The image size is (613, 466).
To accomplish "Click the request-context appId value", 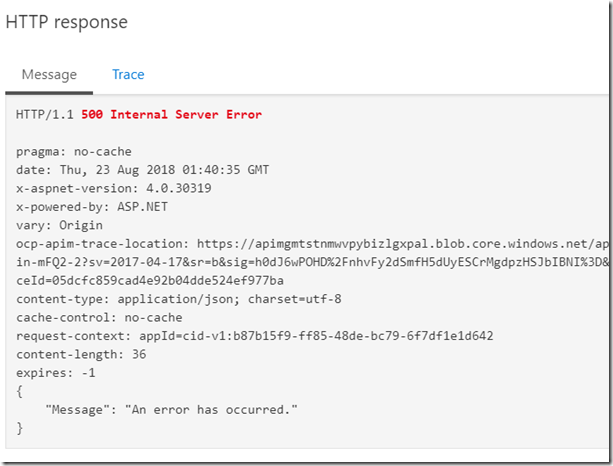I will [x=316, y=336].
